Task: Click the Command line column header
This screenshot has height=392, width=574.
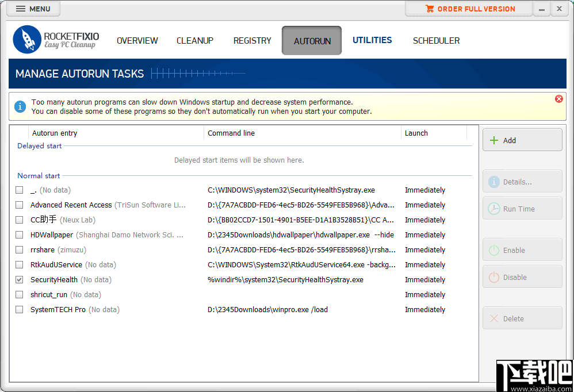Action: [303, 133]
